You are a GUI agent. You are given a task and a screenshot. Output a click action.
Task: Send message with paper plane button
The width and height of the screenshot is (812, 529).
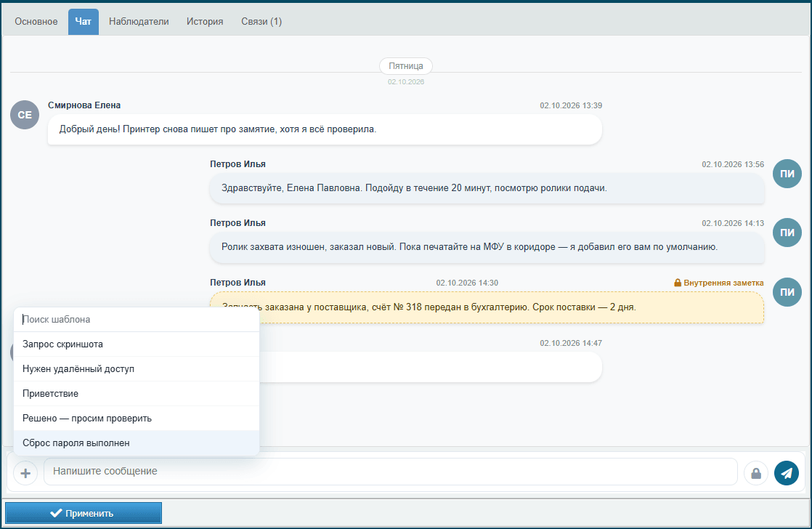(787, 473)
